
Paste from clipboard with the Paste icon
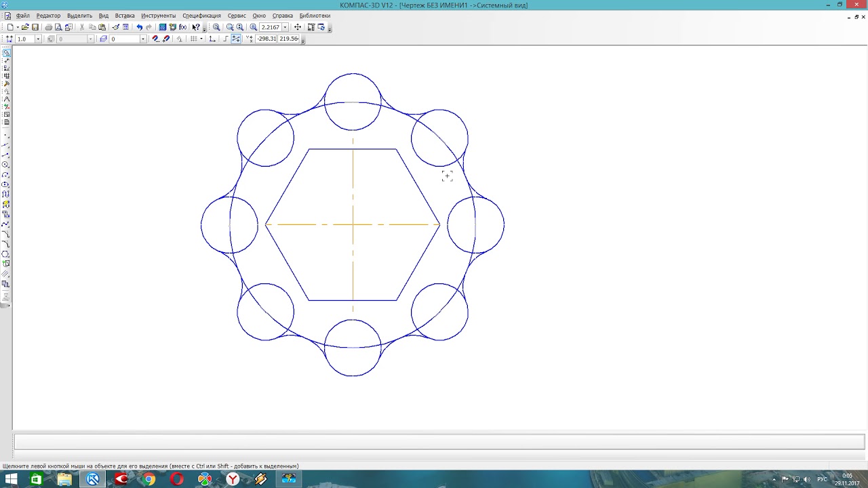102,27
